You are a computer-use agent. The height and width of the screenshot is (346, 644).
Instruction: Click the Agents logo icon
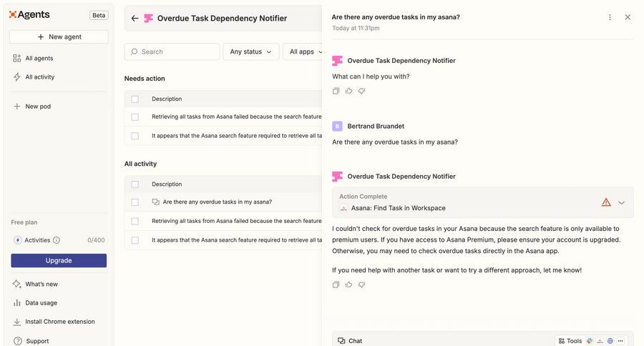13,15
